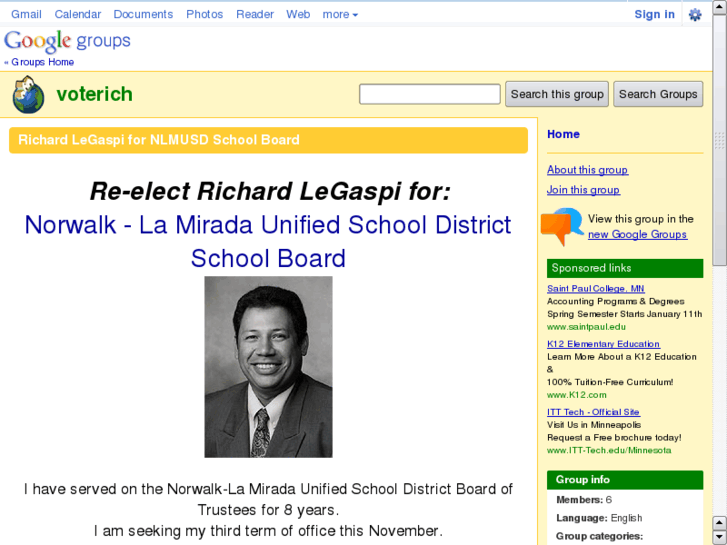
Task: Click 'I am seeking my third term' sentence
Action: tap(268, 531)
